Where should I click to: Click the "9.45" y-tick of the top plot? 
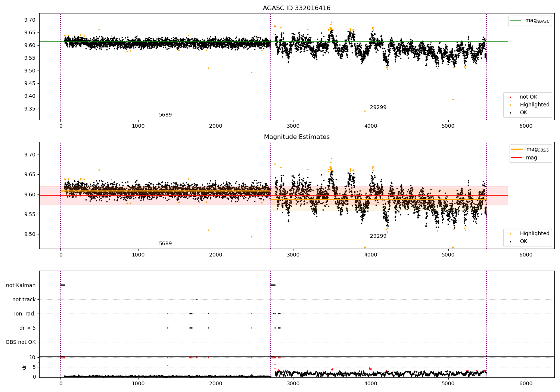click(29, 83)
